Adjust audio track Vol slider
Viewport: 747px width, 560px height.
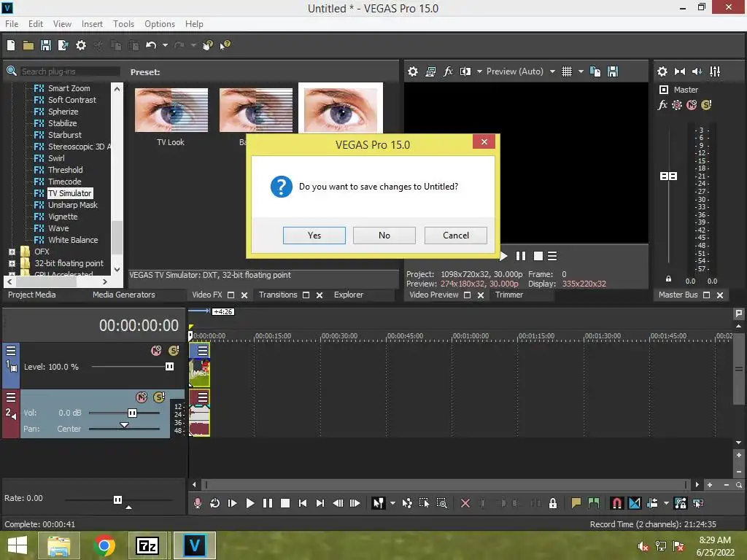pyautogui.click(x=132, y=413)
